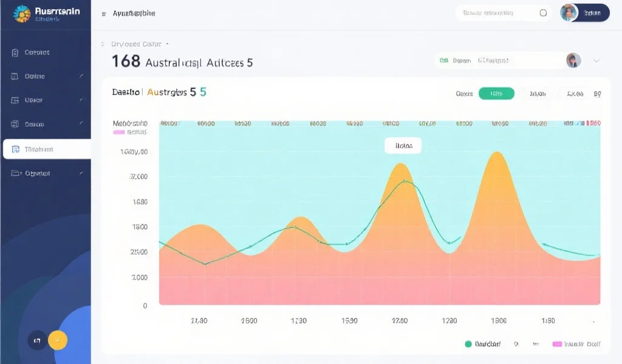Viewport: 622px width, 364px height.
Task: Click the breadcrumb path text above the 168 heading
Action: (x=136, y=44)
